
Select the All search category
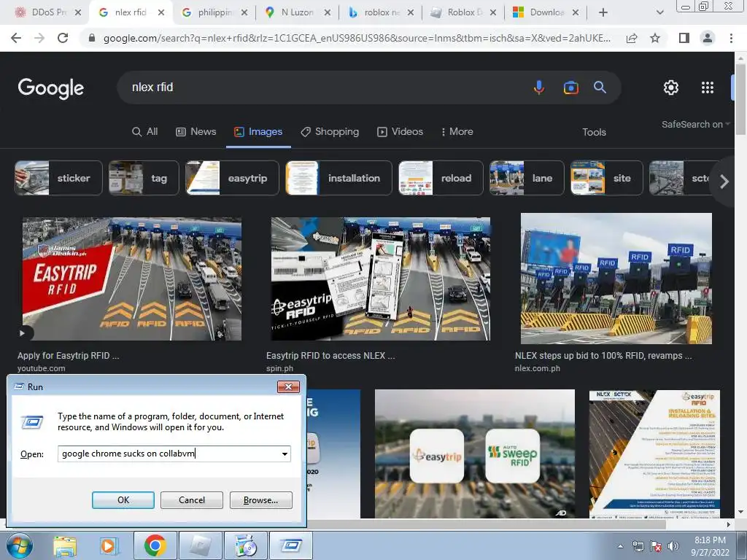click(145, 132)
